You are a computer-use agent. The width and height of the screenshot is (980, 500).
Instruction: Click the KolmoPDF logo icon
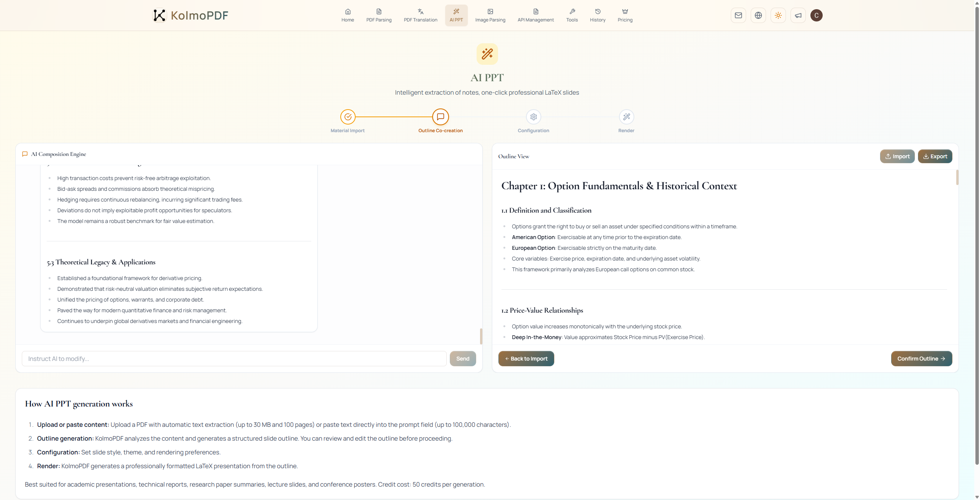[x=159, y=15]
